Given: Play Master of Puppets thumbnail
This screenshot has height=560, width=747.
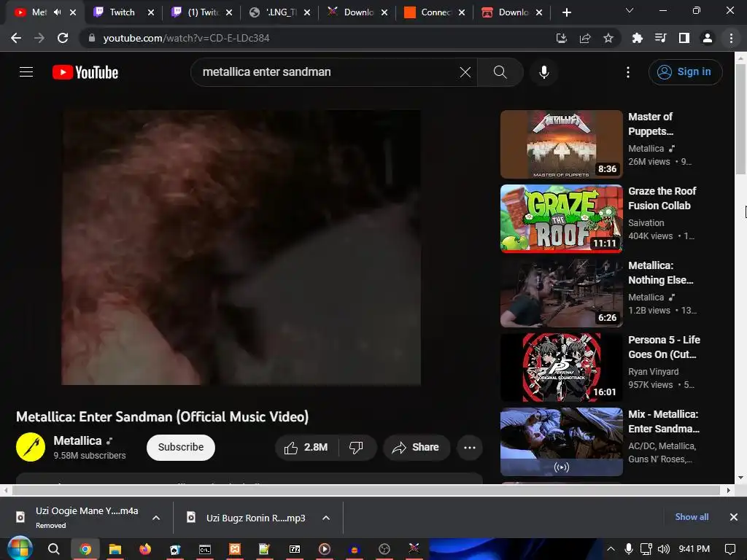Looking at the screenshot, I should pos(561,144).
